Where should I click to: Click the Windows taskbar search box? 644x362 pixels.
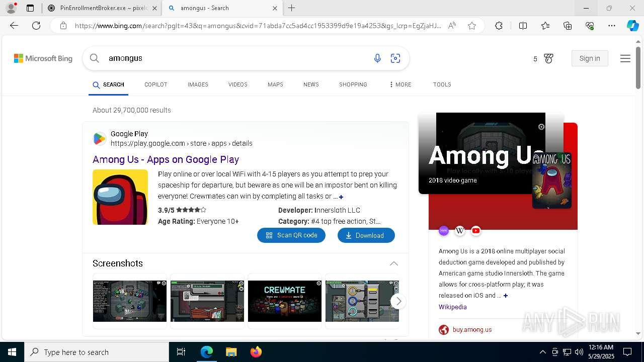(97, 352)
